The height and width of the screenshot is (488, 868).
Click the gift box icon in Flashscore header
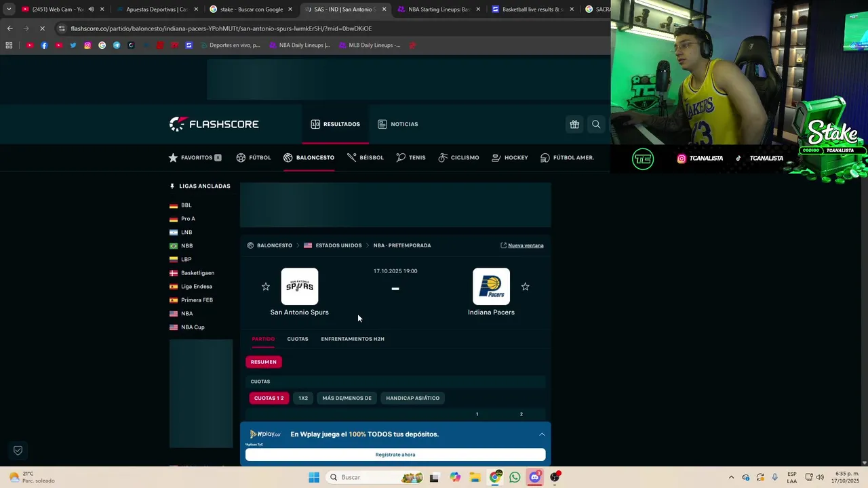click(x=574, y=124)
